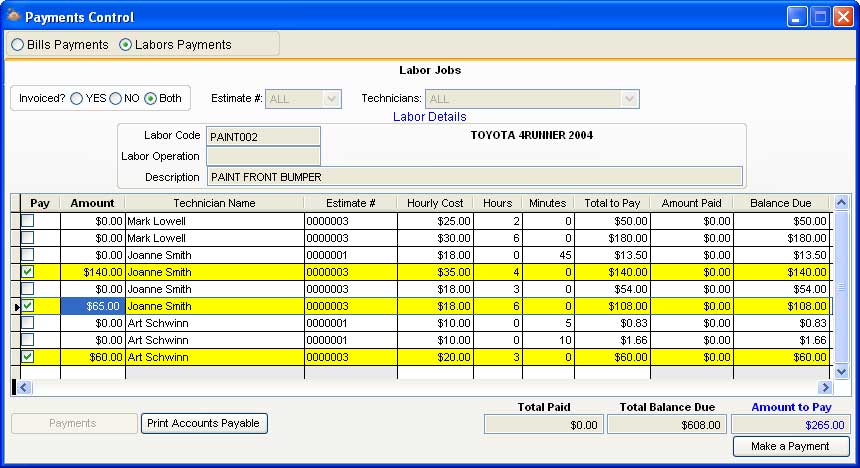
Task: Click the $35.00 hourly cost cell
Action: [x=435, y=272]
